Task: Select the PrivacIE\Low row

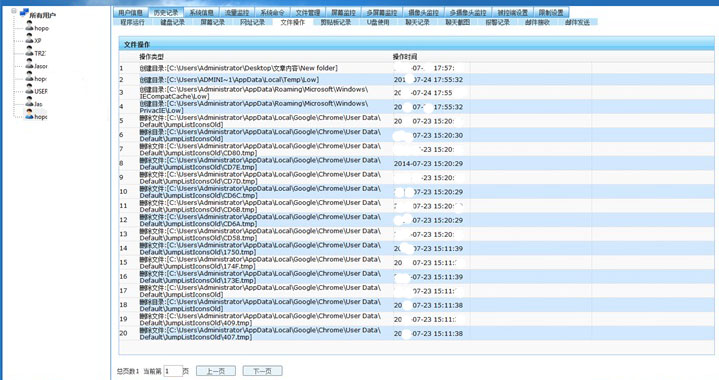Action: pyautogui.click(x=416, y=107)
